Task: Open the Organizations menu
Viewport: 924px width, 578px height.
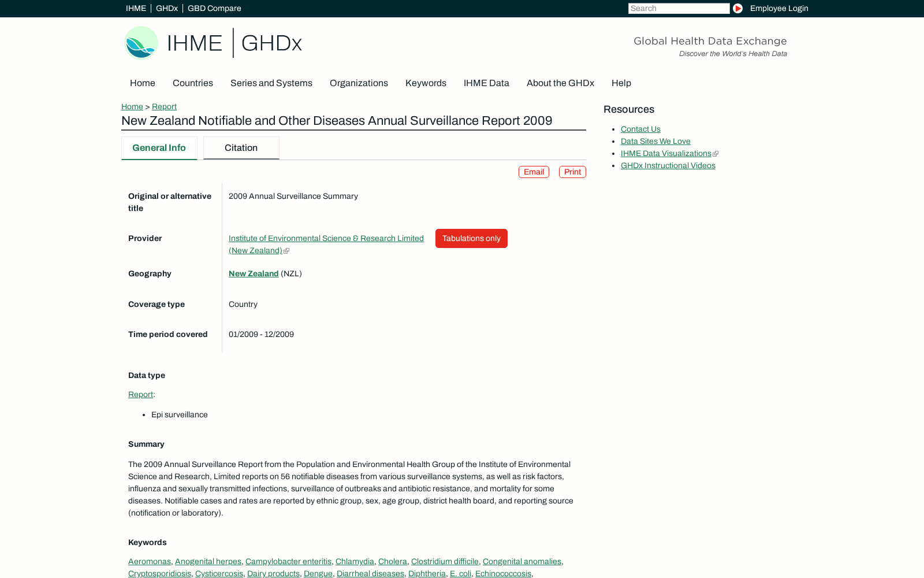Action: pyautogui.click(x=359, y=83)
